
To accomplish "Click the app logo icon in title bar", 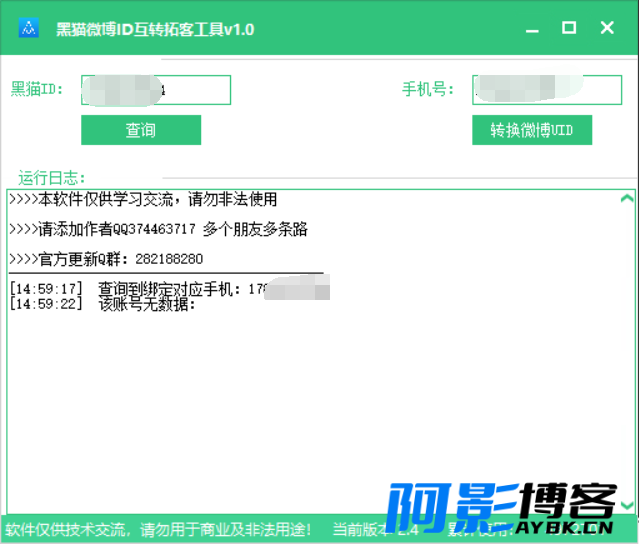I will [29, 28].
